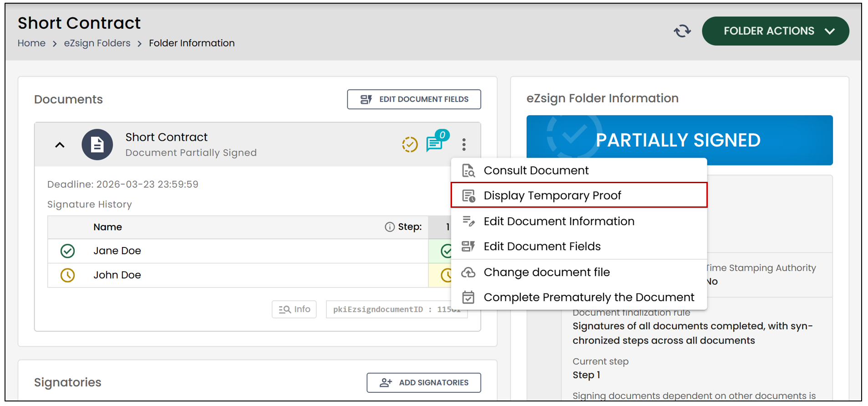Screen dimensions: 868x406
Task: Click the Info button below signature table
Action: (x=294, y=309)
